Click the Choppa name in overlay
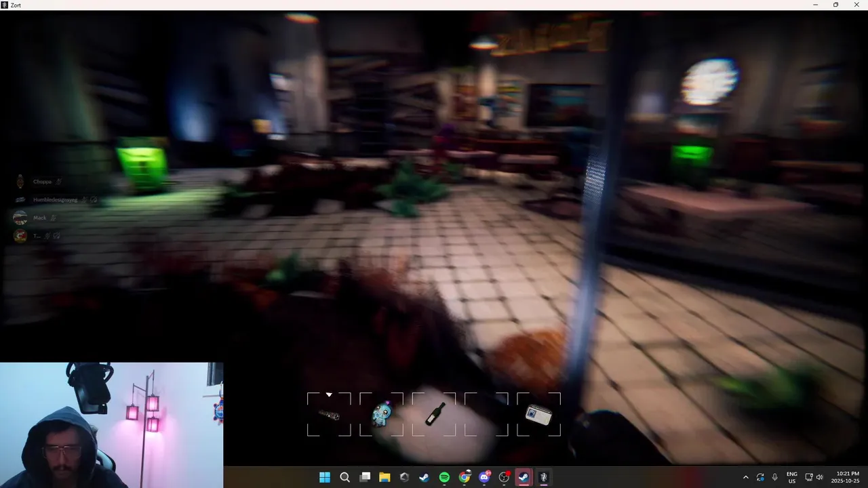The image size is (868, 488). (x=43, y=182)
